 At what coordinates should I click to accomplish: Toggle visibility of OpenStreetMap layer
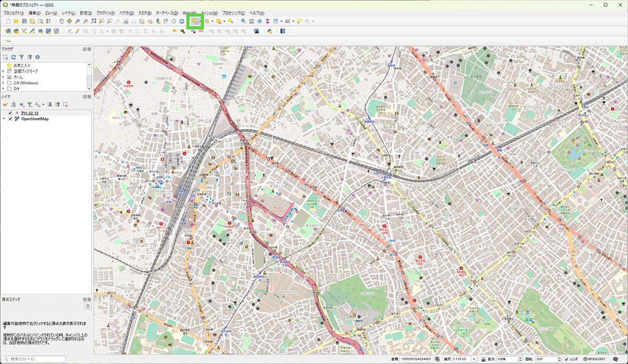coord(10,119)
